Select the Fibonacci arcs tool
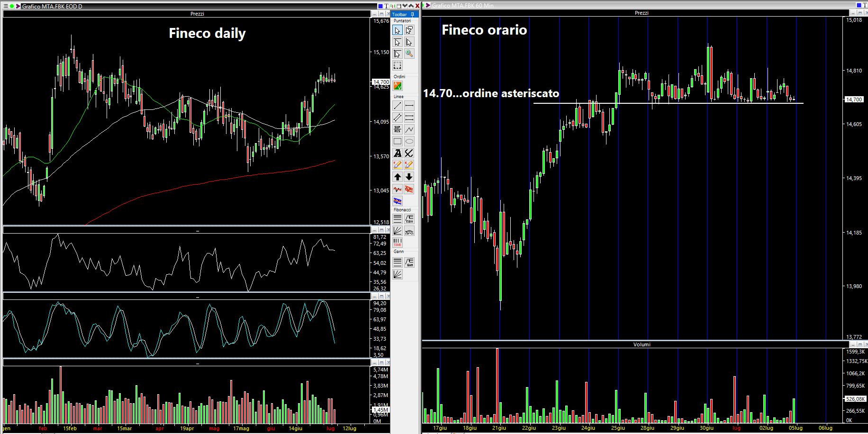The width and height of the screenshot is (868, 434). pyautogui.click(x=409, y=231)
